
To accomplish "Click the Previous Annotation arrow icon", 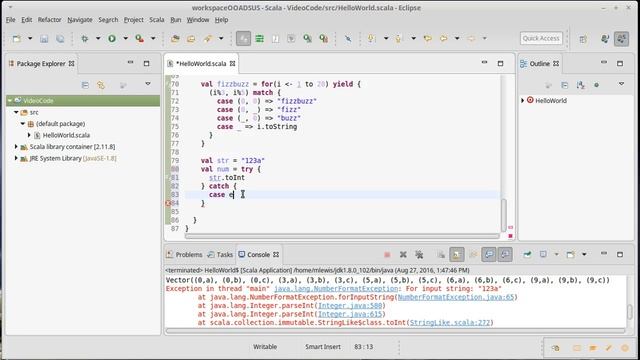I will point(399,39).
